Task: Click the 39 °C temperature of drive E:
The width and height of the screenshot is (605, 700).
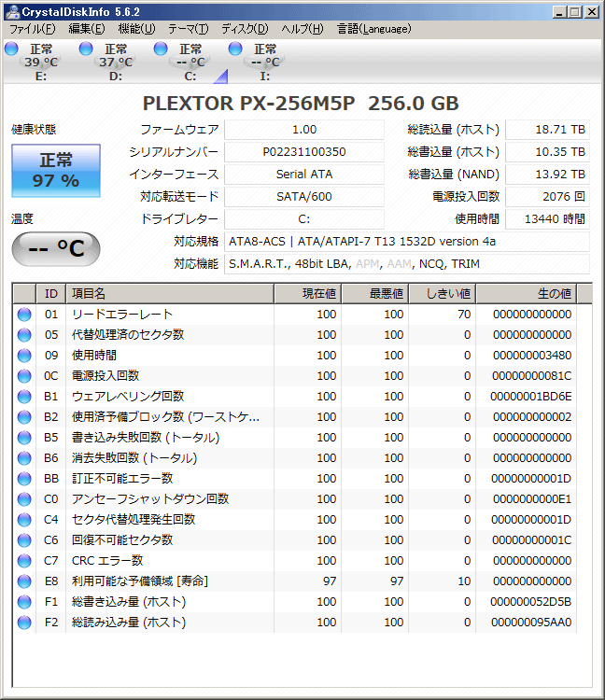Action: click(x=41, y=62)
